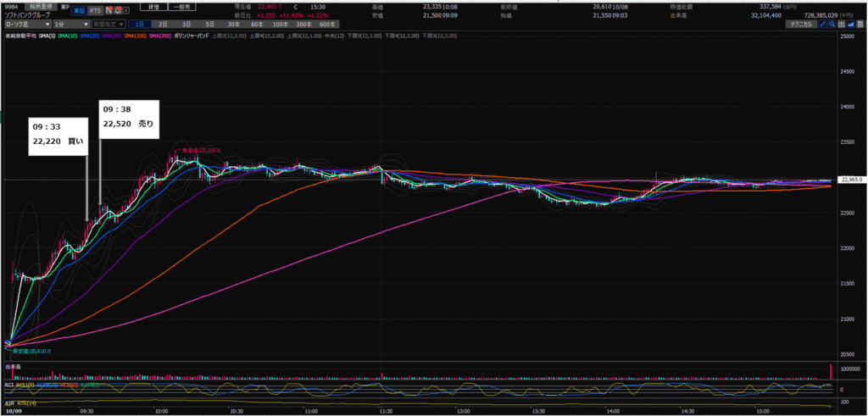Click the テクニカル button
The image size is (868, 416).
coord(800,25)
